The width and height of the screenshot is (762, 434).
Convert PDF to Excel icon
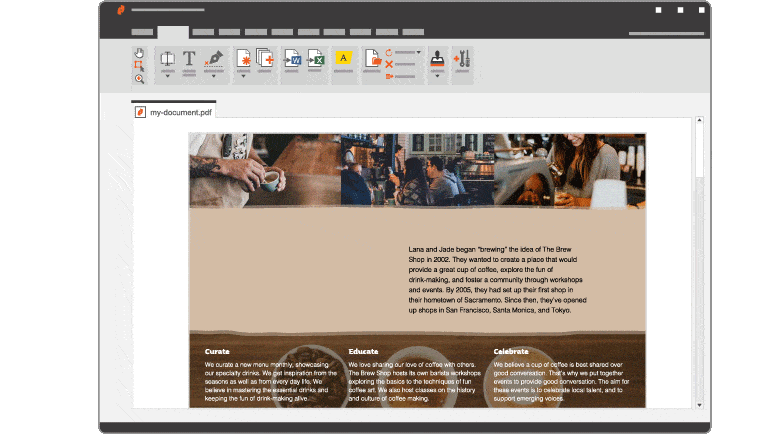tap(315, 59)
